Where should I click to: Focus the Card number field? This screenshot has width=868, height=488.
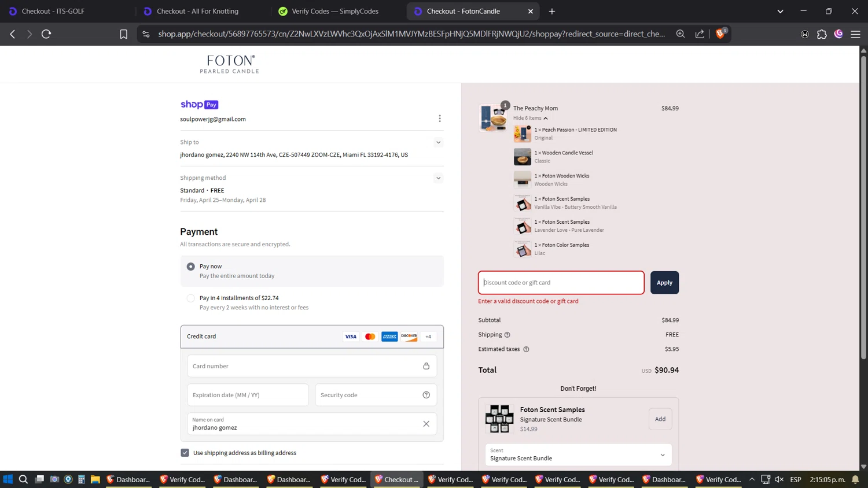pyautogui.click(x=312, y=366)
